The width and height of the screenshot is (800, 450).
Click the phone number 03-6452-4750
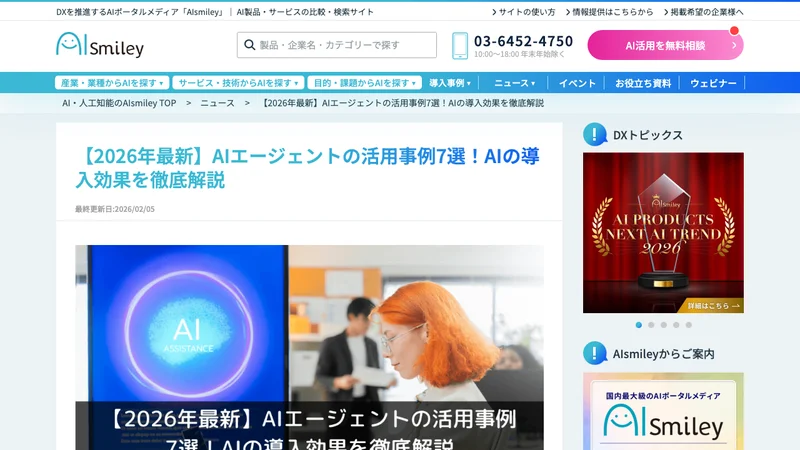523,41
